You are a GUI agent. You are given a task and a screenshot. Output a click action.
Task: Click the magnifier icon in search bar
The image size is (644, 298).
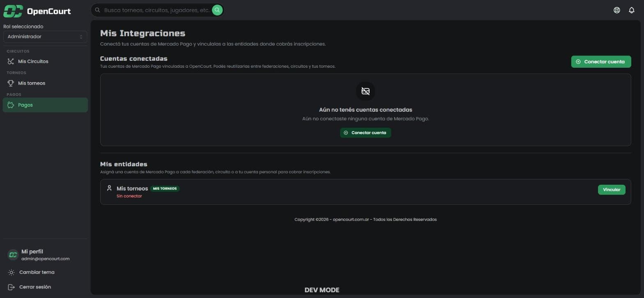click(97, 10)
